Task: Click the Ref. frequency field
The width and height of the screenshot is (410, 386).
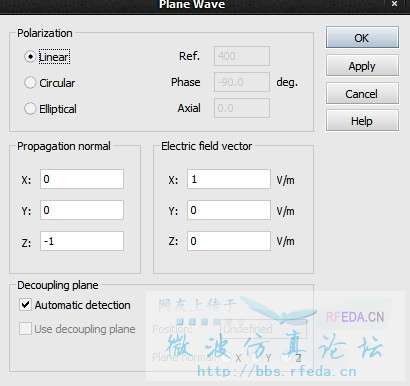Action: point(242,56)
